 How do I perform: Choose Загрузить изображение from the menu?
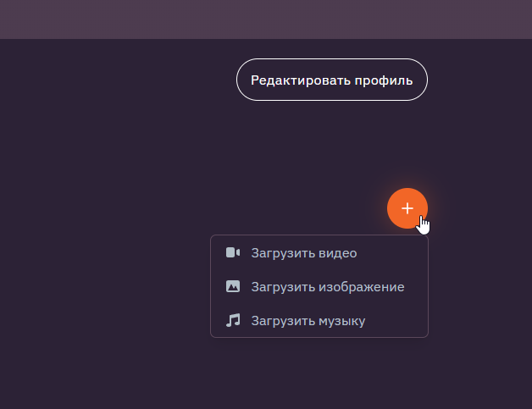[x=327, y=286]
